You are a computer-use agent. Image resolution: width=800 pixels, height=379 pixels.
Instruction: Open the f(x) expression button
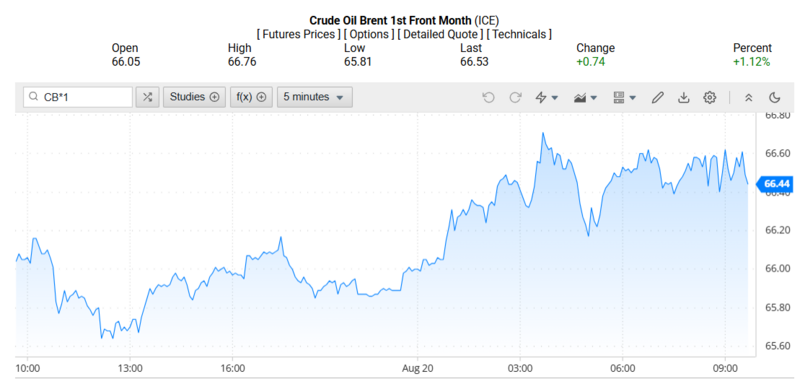pos(252,97)
